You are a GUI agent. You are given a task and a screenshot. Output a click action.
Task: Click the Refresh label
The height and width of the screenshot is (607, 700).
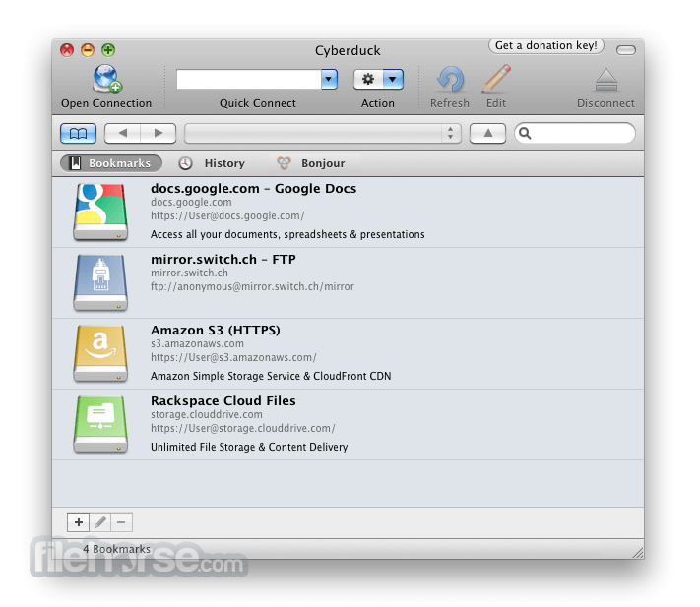tap(450, 103)
